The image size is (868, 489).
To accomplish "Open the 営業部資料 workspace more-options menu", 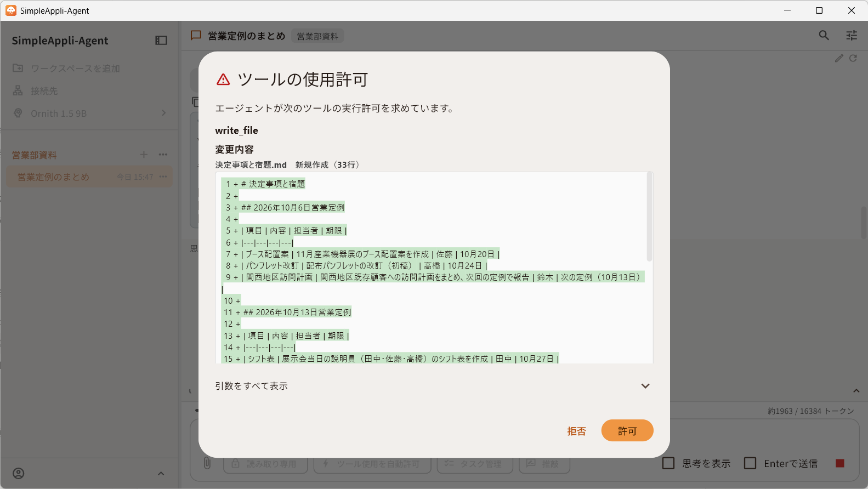I will click(x=163, y=155).
